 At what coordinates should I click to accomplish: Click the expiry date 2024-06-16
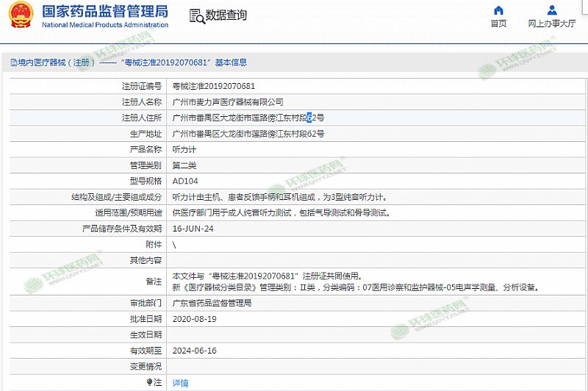194,351
